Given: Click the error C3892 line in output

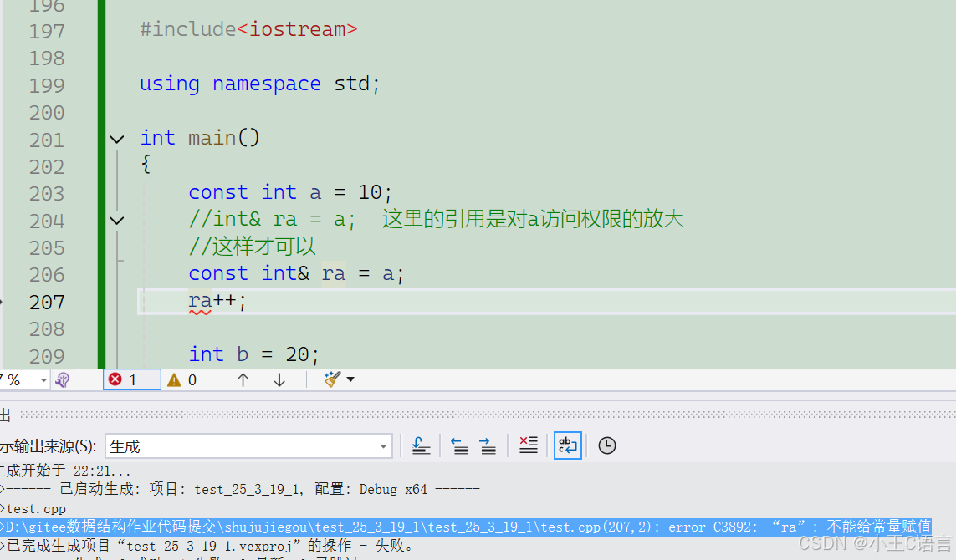Looking at the screenshot, I should pyautogui.click(x=466, y=527).
